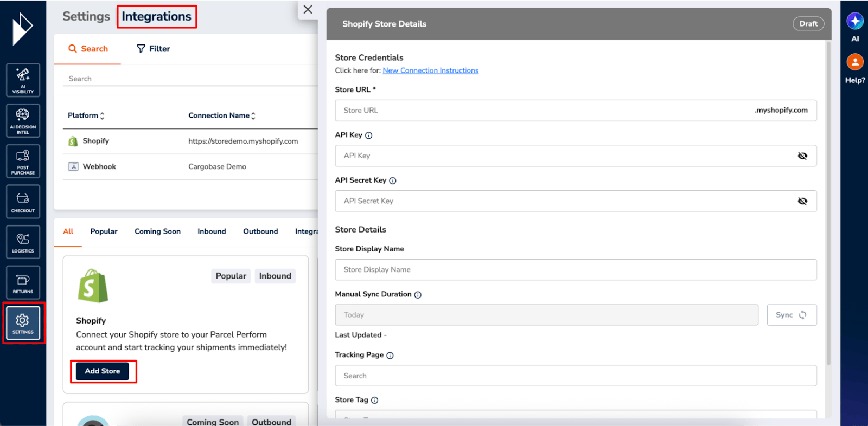Go to Settings breadcrumb heading
868x426 pixels.
point(86,16)
